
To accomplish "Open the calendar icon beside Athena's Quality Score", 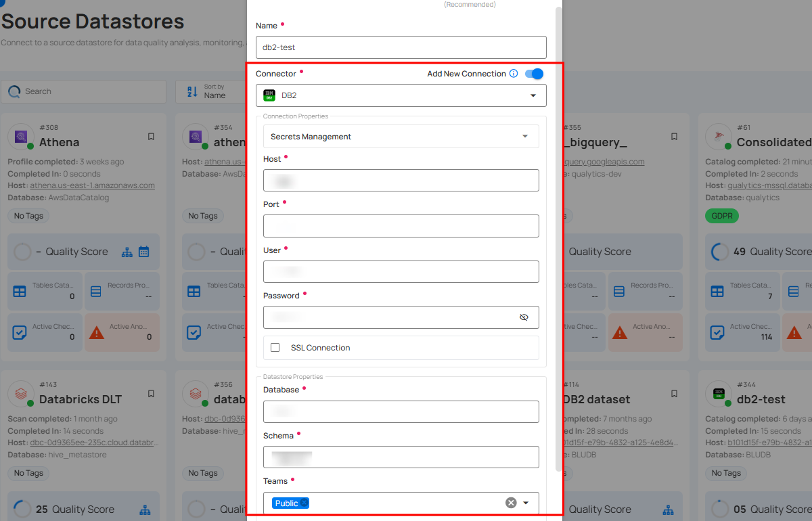I will (x=144, y=251).
